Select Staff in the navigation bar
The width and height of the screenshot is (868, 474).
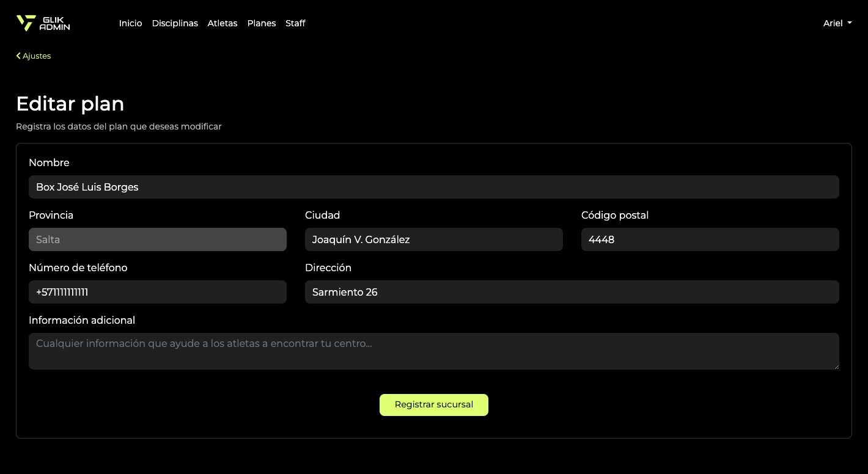(x=295, y=23)
